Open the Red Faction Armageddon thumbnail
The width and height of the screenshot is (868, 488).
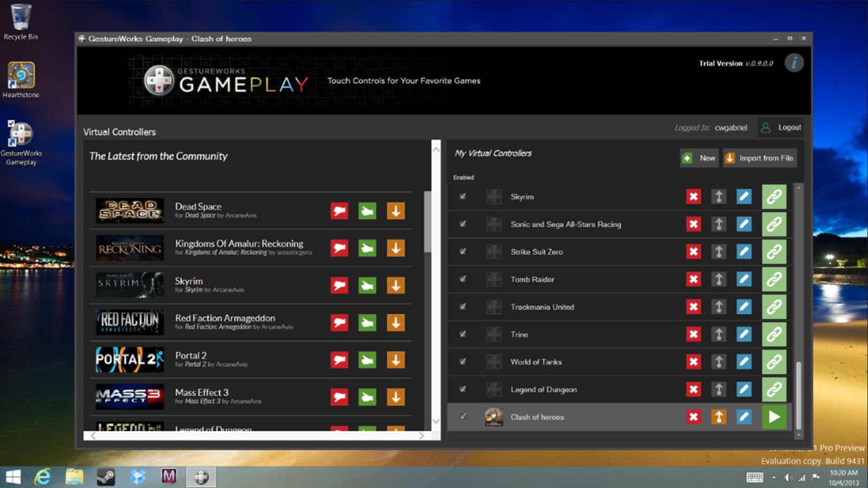tap(130, 323)
